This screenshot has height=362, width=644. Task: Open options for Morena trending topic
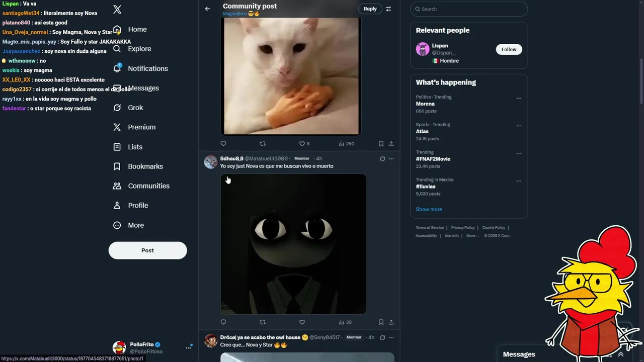pyautogui.click(x=519, y=98)
